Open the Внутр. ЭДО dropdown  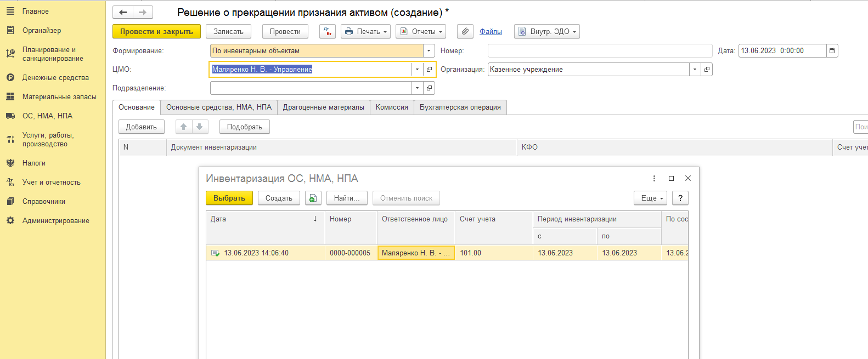point(547,31)
